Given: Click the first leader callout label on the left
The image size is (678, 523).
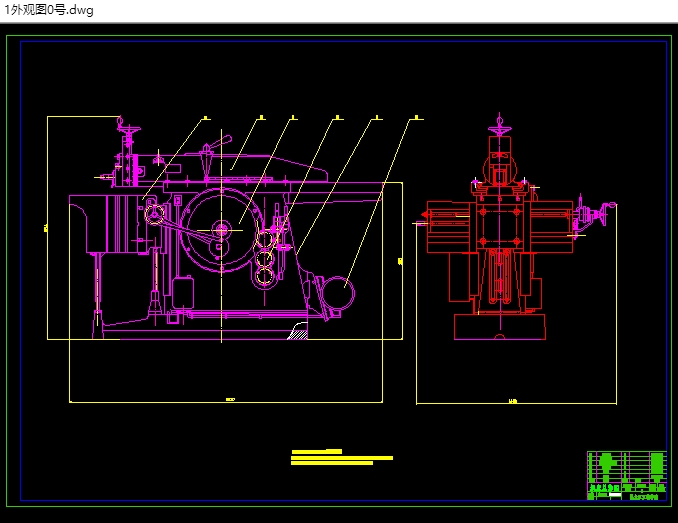Looking at the screenshot, I should tap(205, 118).
